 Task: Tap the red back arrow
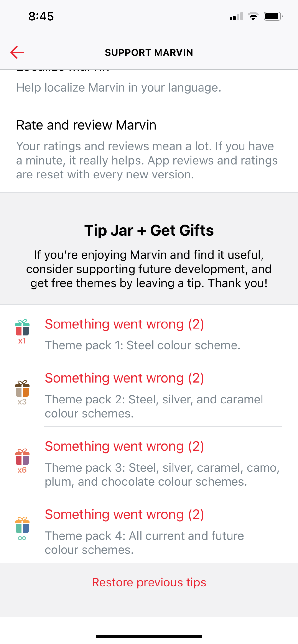tap(17, 52)
